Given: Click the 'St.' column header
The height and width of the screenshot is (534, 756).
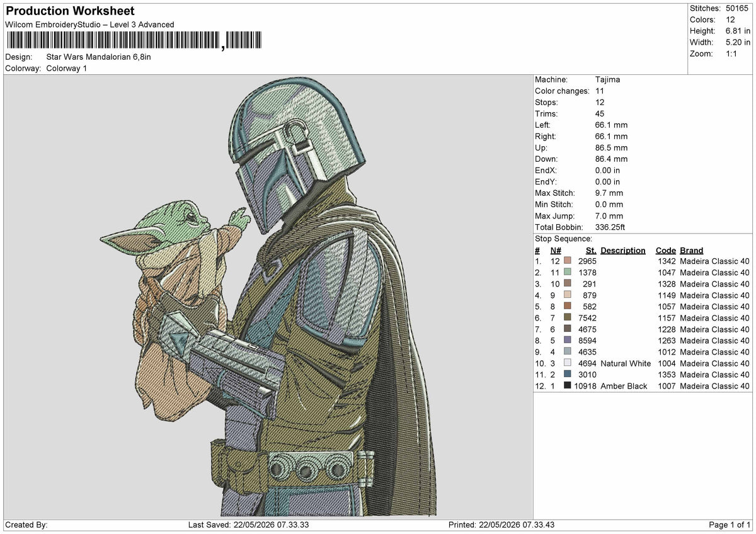Looking at the screenshot, I should coord(591,250).
